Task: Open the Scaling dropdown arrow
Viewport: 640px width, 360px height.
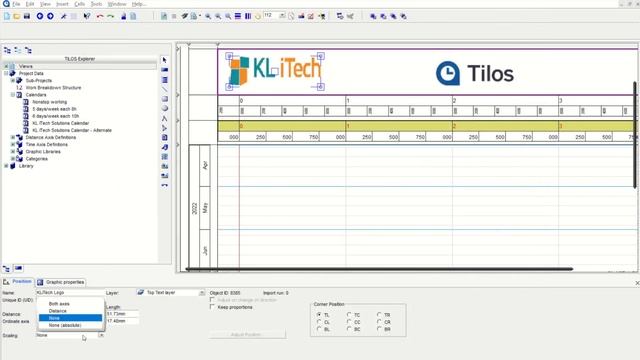Action: 101,335
